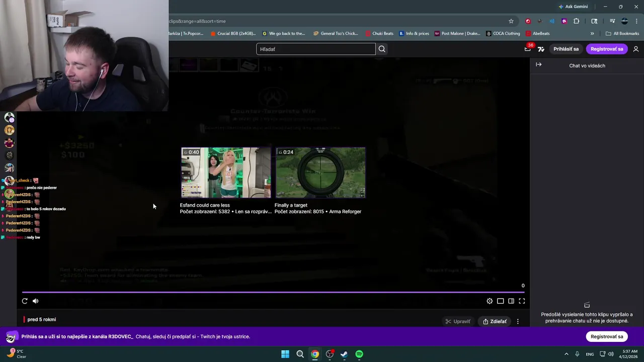This screenshot has width=644, height=362.
Task: Open the Windows Start menu
Action: [x=285, y=354]
